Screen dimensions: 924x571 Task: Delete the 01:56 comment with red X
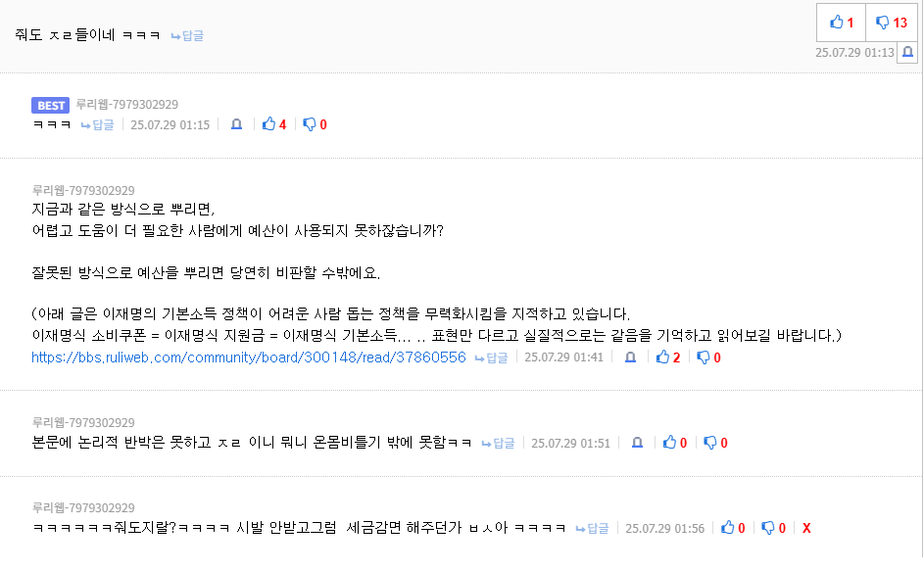click(x=806, y=528)
